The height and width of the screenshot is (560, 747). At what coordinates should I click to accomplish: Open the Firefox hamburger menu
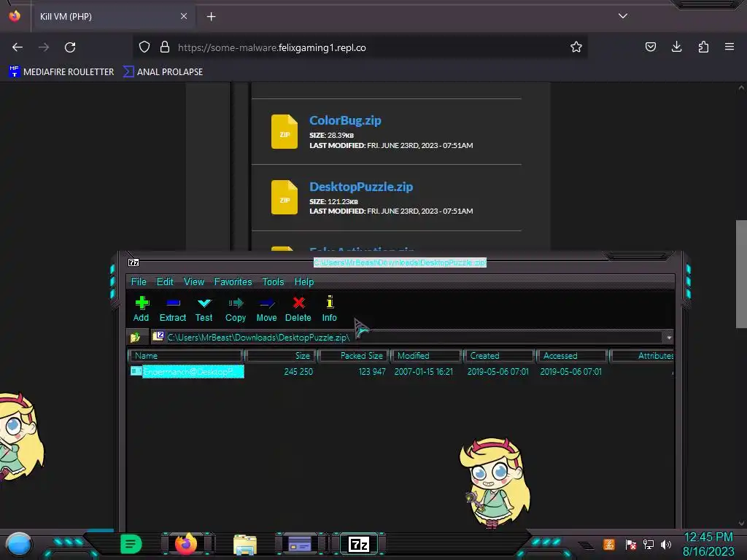[x=729, y=47]
